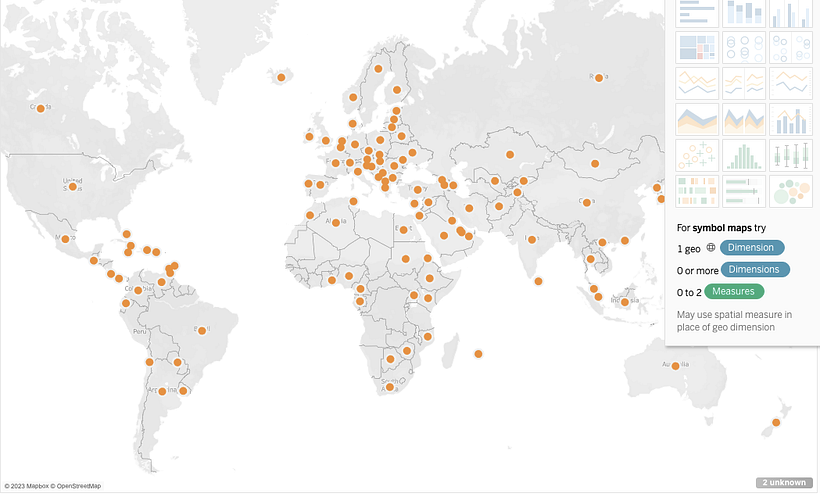820x496 pixels.
Task: Select the orange mark on Brazil
Action: pyautogui.click(x=202, y=331)
